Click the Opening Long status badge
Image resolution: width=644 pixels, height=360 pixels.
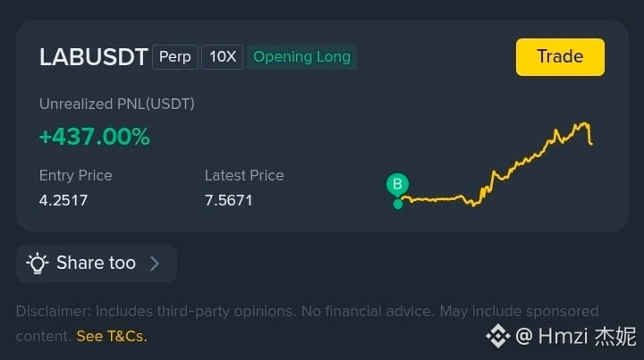[302, 57]
